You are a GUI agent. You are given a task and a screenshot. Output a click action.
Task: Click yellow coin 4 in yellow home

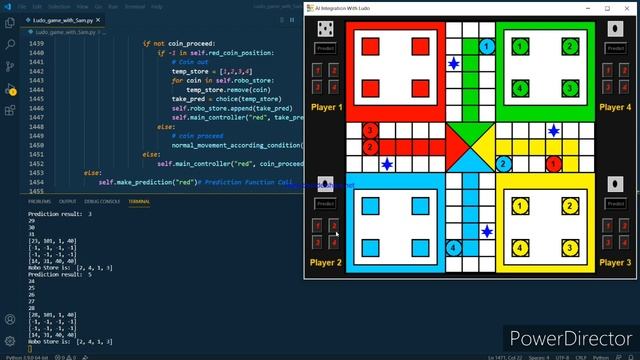coord(520,248)
